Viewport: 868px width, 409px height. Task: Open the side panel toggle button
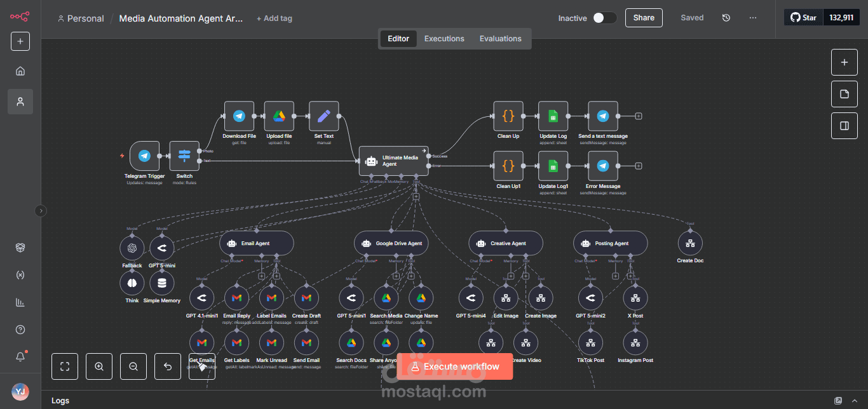844,126
